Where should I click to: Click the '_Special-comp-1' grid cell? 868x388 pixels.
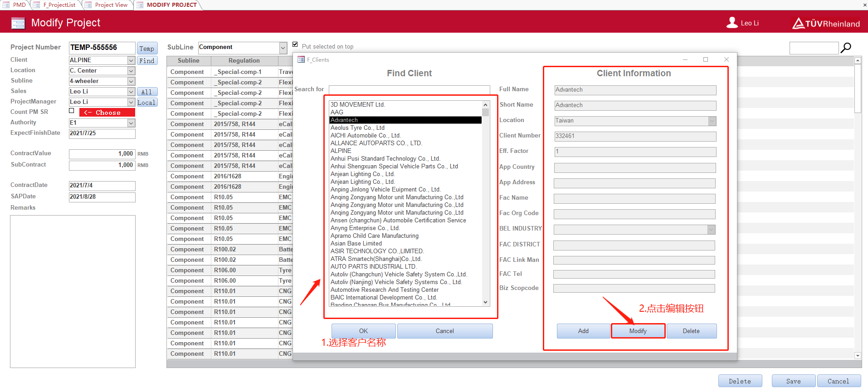244,72
